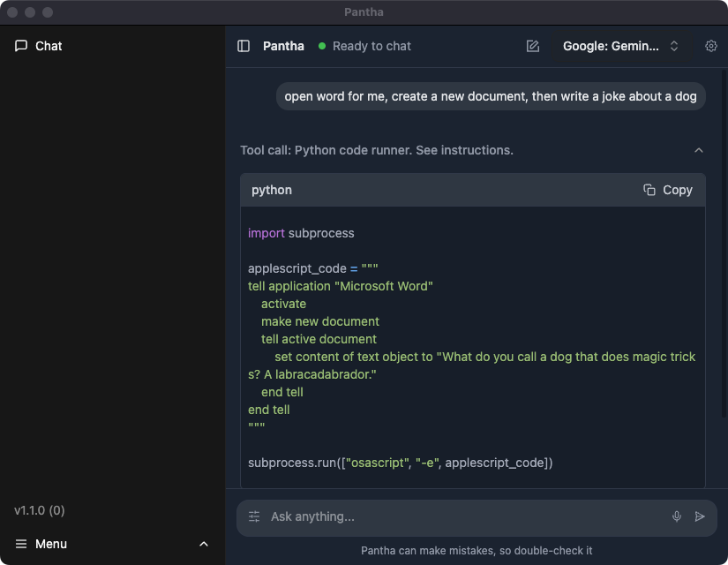The height and width of the screenshot is (565, 728).
Task: Open a new chat using the compose icon
Action: 533,45
